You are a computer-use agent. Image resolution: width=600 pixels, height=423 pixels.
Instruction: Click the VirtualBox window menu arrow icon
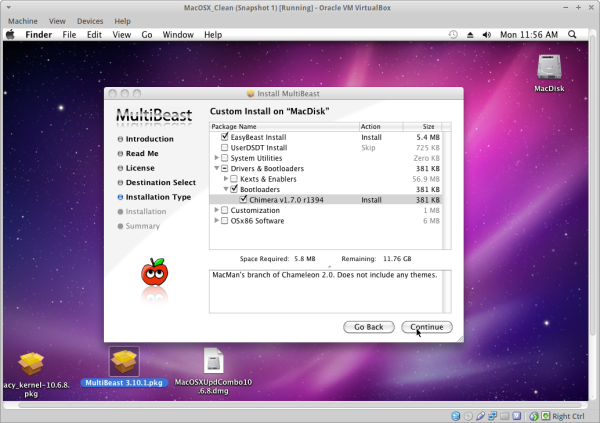click(8, 7)
